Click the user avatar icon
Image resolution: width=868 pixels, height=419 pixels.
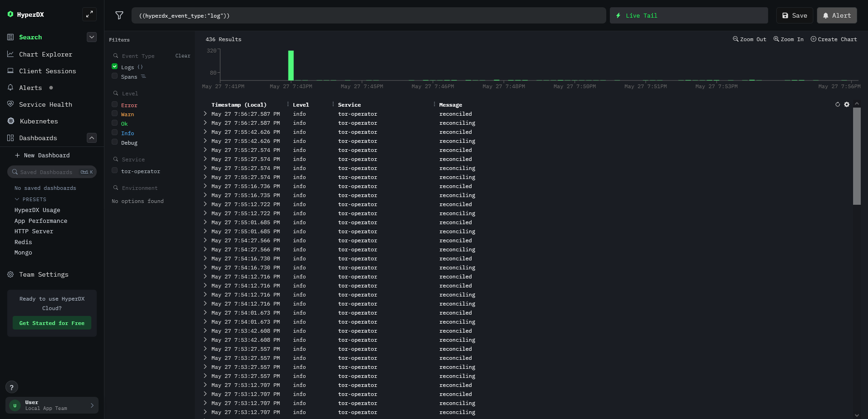(x=15, y=405)
